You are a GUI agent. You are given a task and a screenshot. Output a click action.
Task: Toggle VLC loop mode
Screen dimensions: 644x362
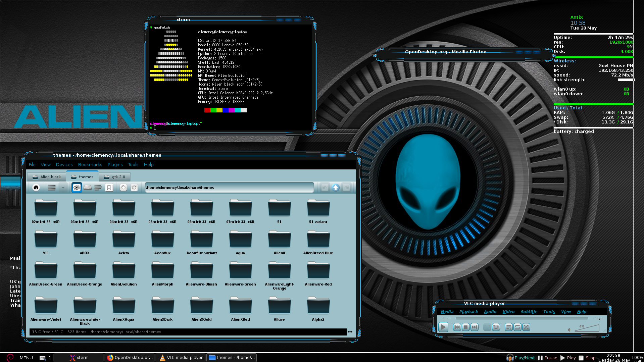[517, 327]
